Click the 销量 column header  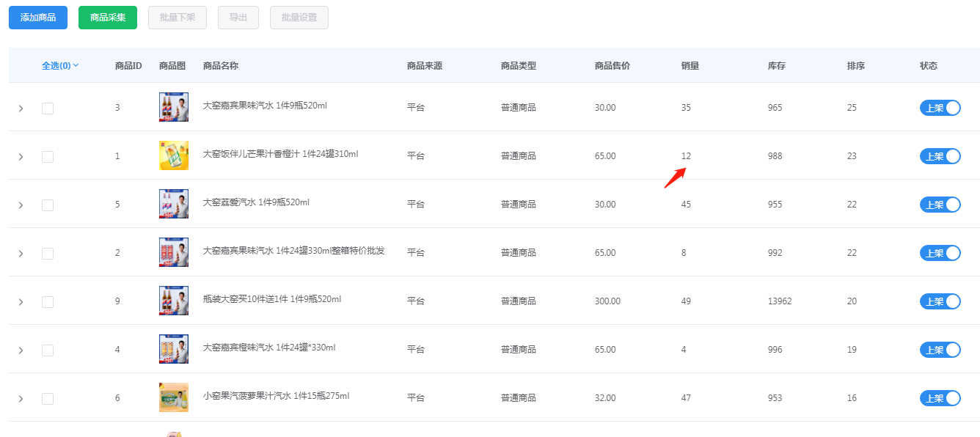[x=690, y=66]
